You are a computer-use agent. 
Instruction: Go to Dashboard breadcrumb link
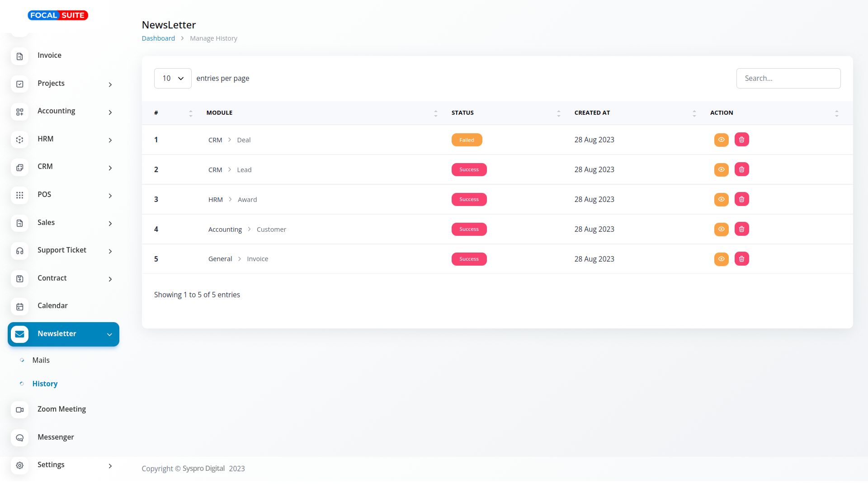pos(158,38)
